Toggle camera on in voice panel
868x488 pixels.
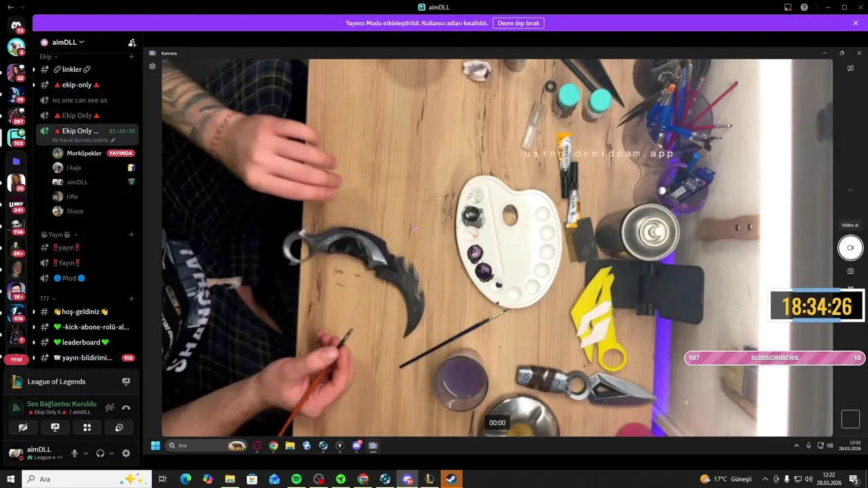[x=23, y=427]
